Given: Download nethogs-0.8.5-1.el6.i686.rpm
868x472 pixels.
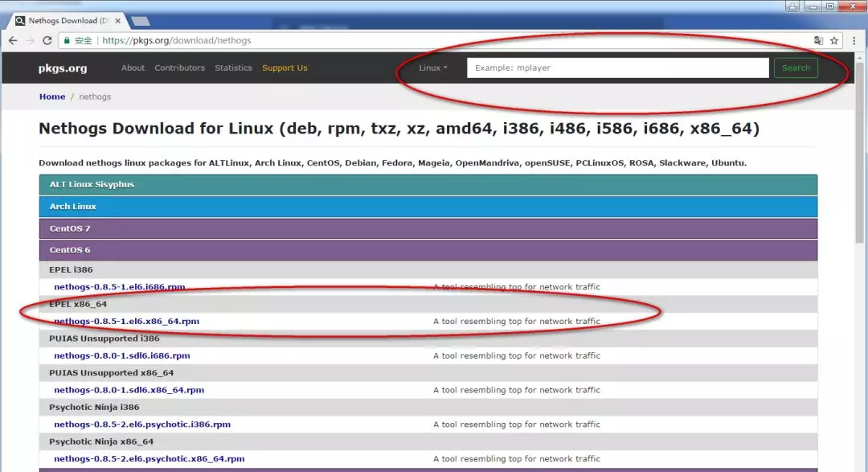Looking at the screenshot, I should [x=120, y=287].
